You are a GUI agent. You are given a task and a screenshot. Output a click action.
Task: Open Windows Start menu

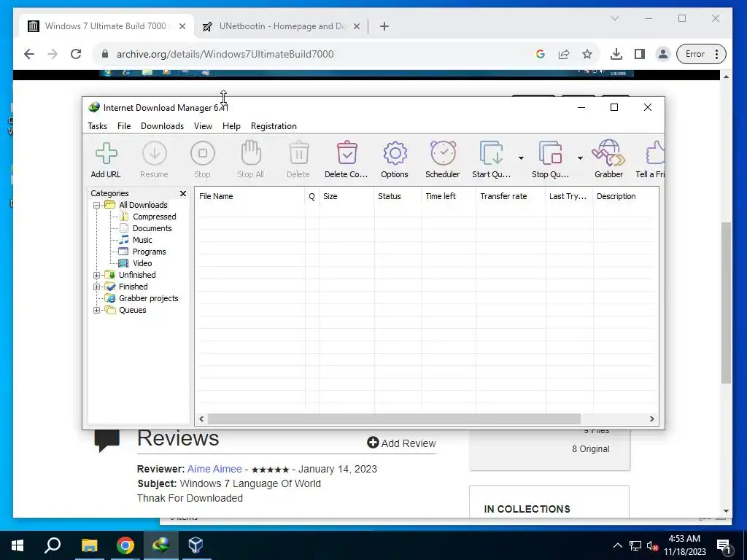pos(18,545)
